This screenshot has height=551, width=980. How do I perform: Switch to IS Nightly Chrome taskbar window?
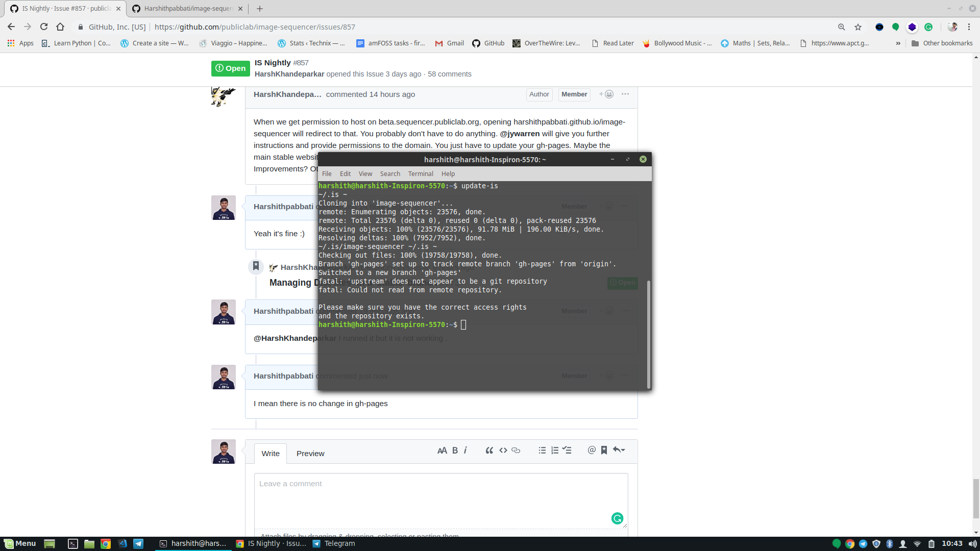[271, 544]
